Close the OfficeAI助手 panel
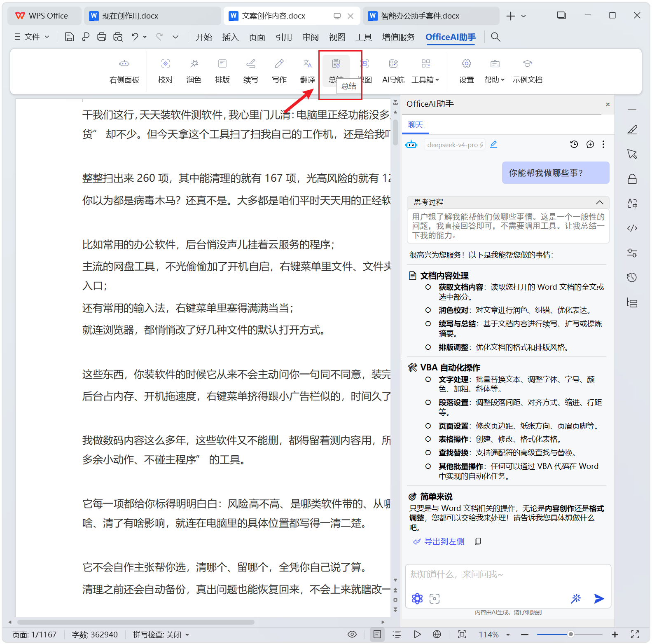Image resolution: width=652 pixels, height=644 pixels. point(608,104)
